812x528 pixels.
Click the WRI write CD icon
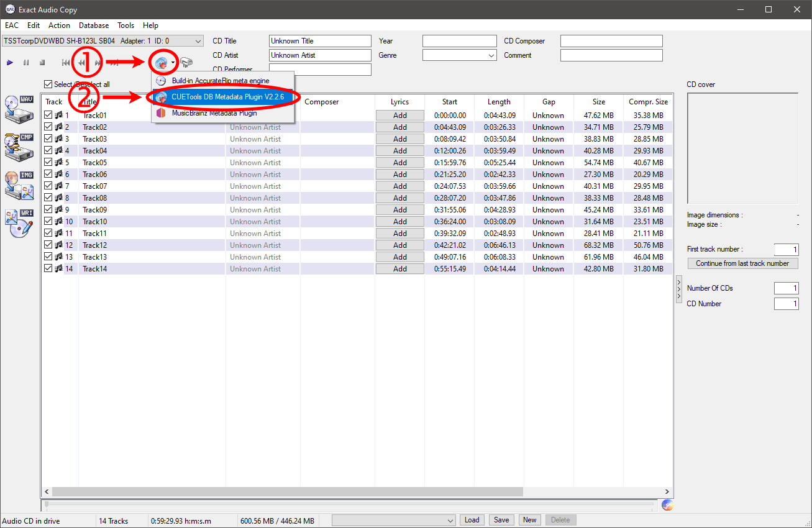click(19, 224)
